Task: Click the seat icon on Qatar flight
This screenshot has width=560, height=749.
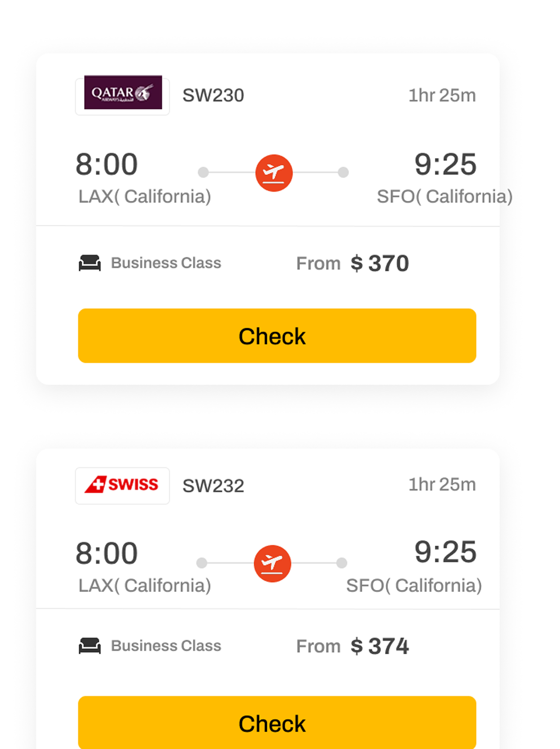Action: coord(90,263)
